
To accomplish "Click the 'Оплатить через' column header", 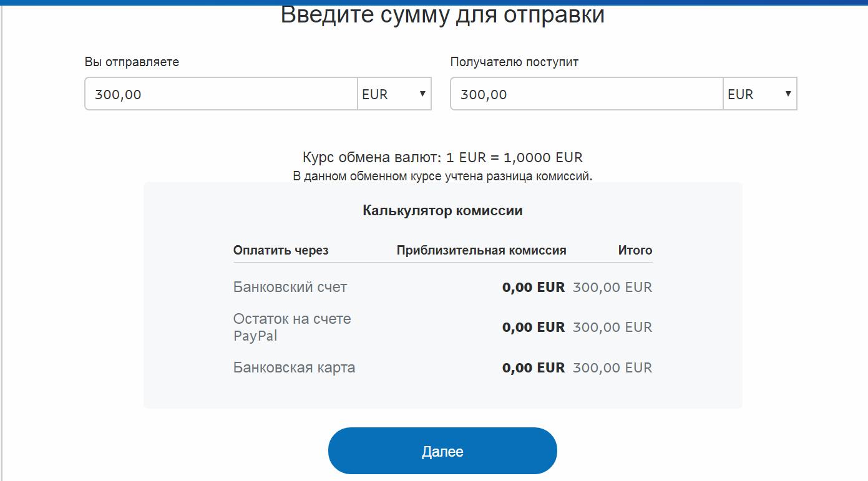I will click(281, 250).
